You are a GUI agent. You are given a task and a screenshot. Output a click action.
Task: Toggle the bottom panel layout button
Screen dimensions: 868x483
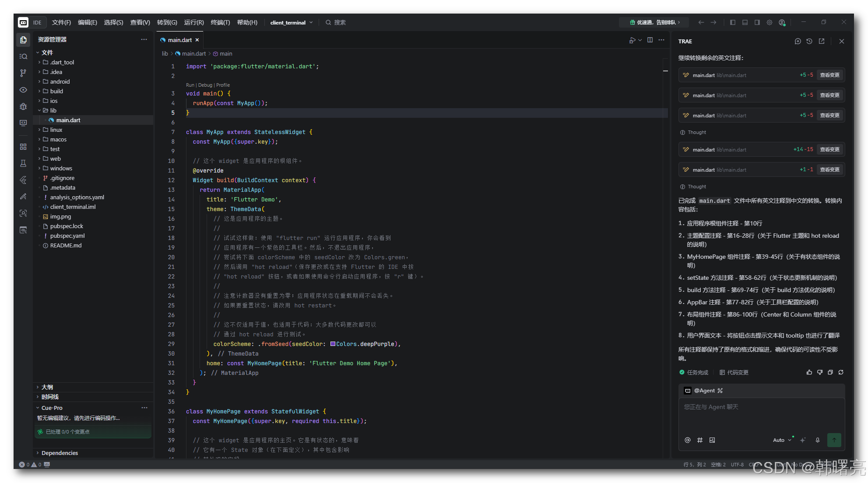[745, 22]
